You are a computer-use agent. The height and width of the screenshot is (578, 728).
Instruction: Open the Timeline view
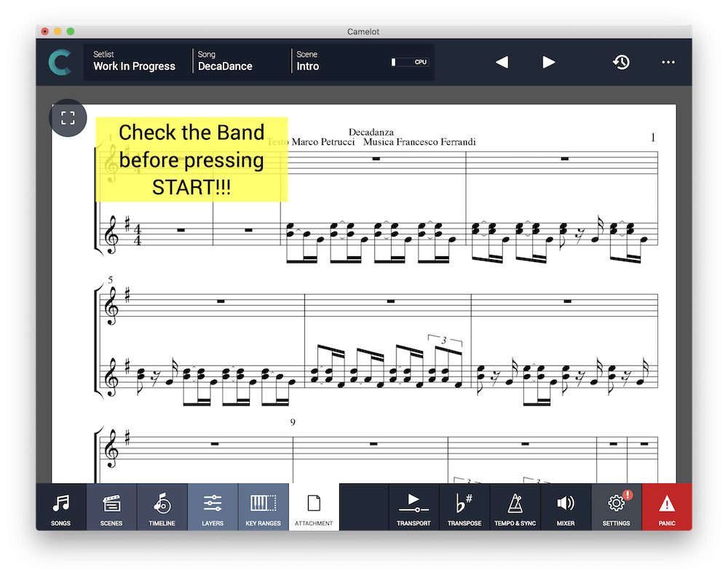pos(162,507)
